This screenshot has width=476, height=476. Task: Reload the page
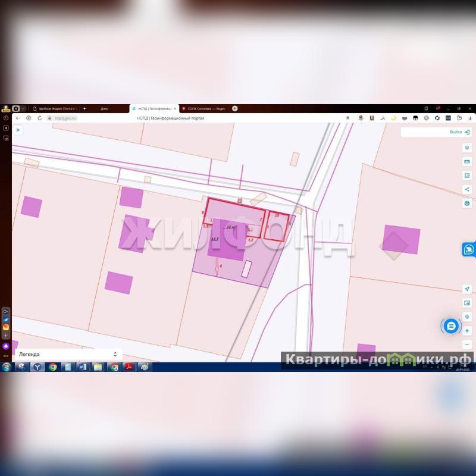pyautogui.click(x=39, y=118)
